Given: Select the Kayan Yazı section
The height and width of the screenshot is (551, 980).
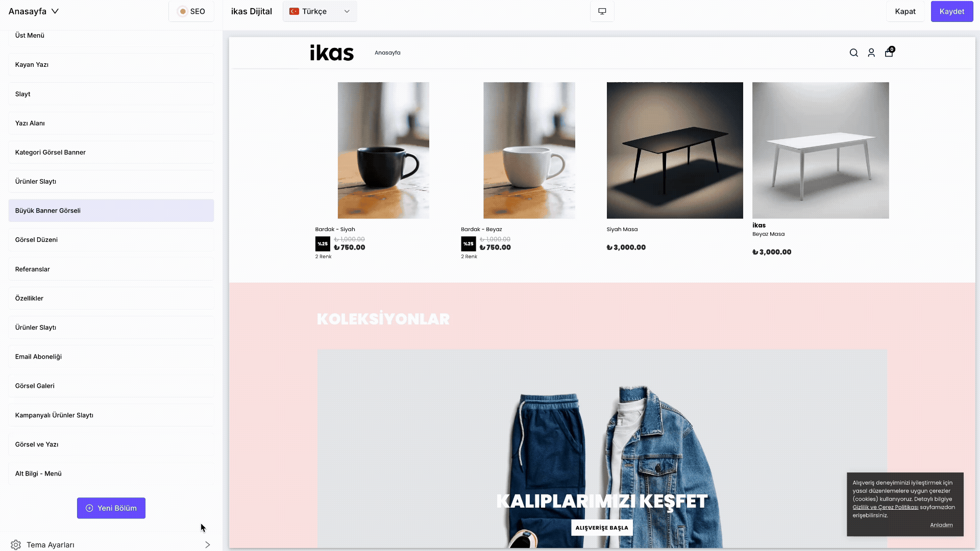Looking at the screenshot, I should point(111,65).
